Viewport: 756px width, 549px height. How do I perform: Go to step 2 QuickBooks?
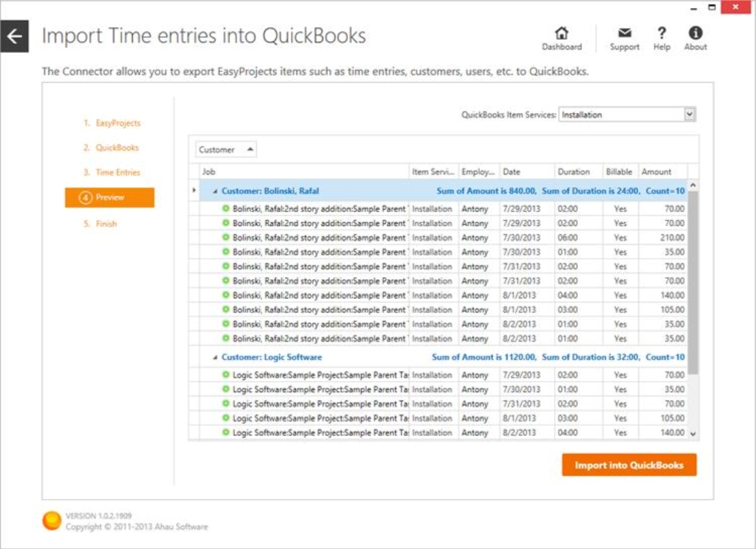[x=111, y=147]
